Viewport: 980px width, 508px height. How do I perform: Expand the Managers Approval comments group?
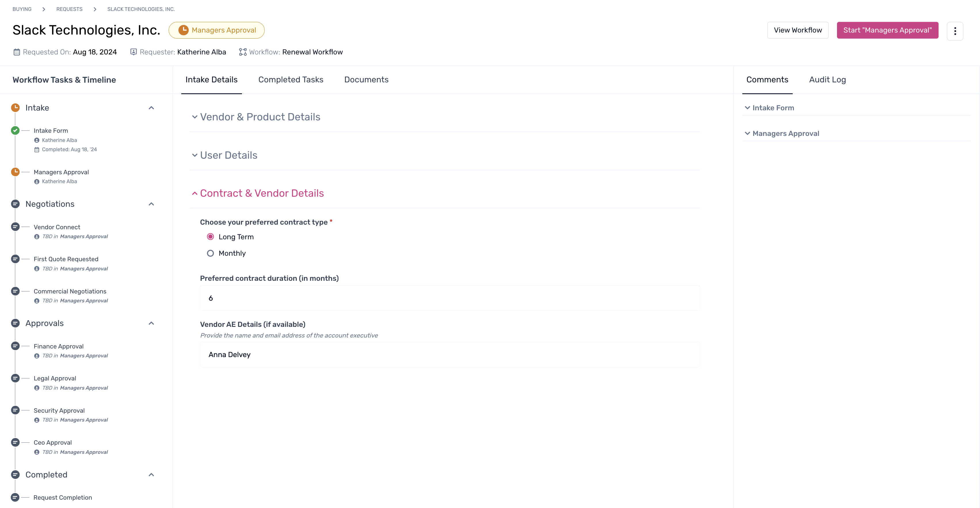[782, 134]
